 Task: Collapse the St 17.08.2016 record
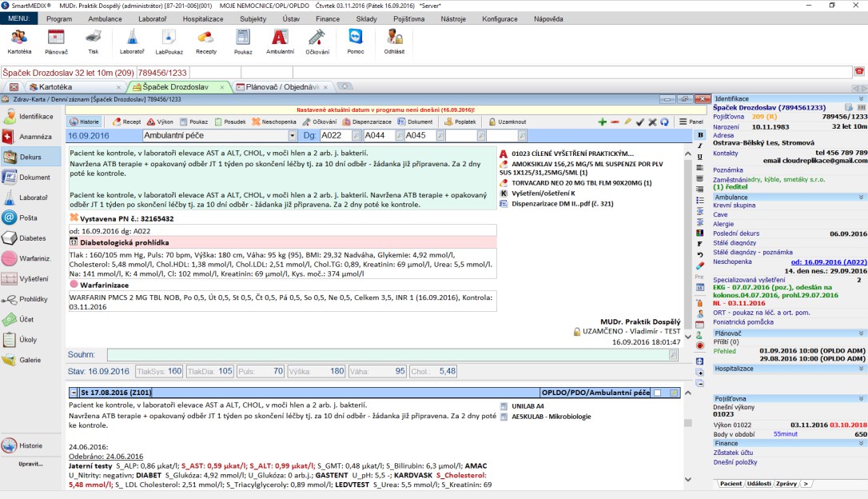tap(74, 393)
